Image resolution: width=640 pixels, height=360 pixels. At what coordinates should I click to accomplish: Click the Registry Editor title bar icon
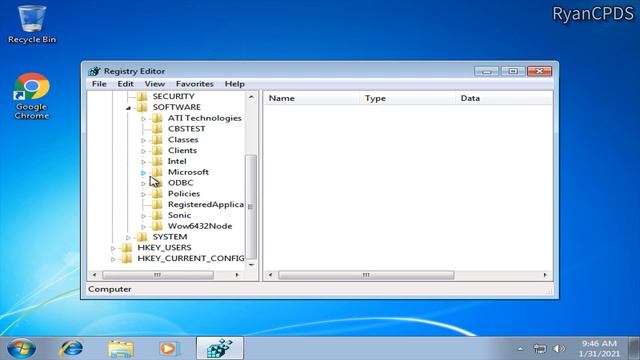click(x=94, y=71)
